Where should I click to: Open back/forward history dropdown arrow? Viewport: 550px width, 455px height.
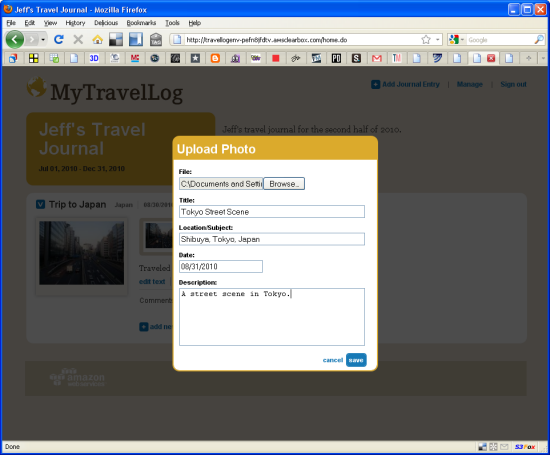43,40
